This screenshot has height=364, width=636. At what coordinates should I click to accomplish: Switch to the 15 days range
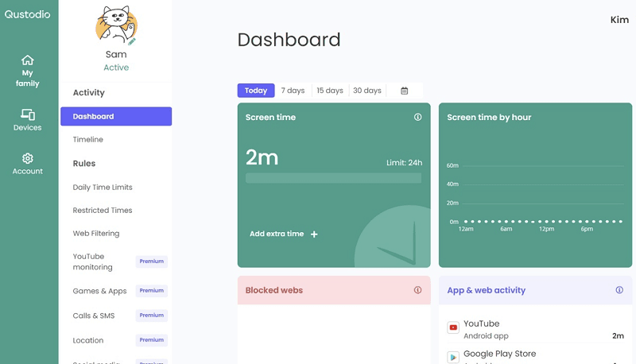tap(330, 91)
